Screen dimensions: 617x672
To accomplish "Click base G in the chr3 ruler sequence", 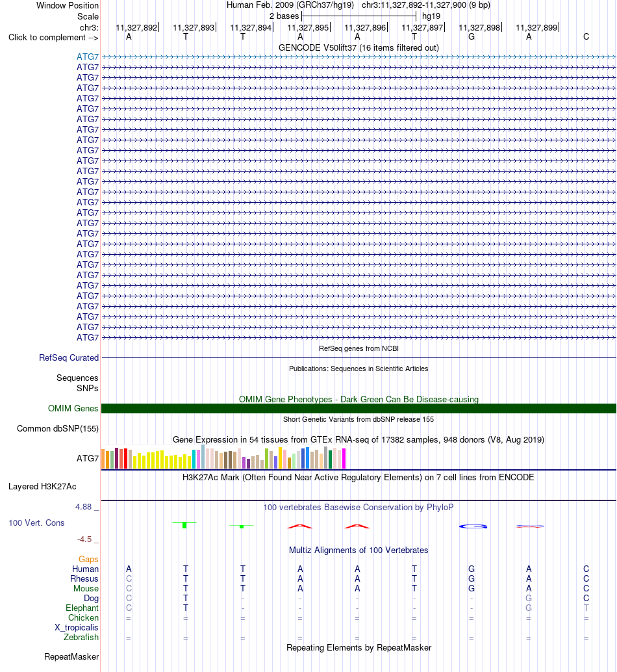I will tap(472, 37).
